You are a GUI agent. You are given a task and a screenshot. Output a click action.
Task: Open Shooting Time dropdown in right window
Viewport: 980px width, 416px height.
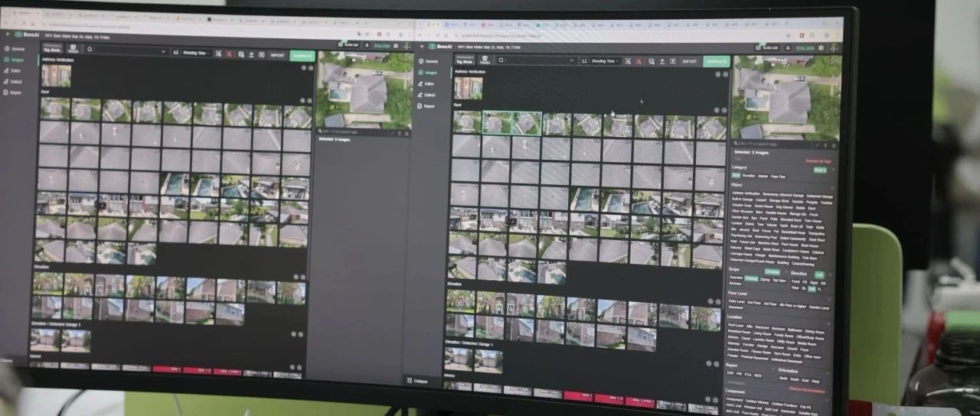click(x=605, y=61)
